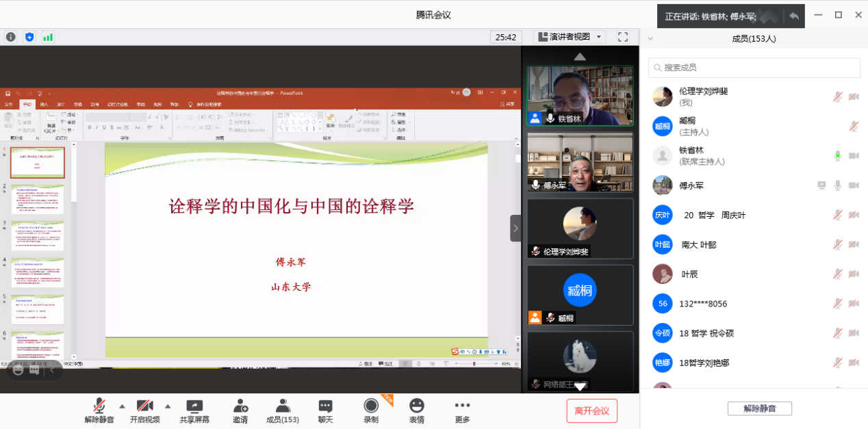Enter fullscreen mode icon in top bar
Image resolution: width=868 pixels, height=429 pixels.
[x=622, y=37]
